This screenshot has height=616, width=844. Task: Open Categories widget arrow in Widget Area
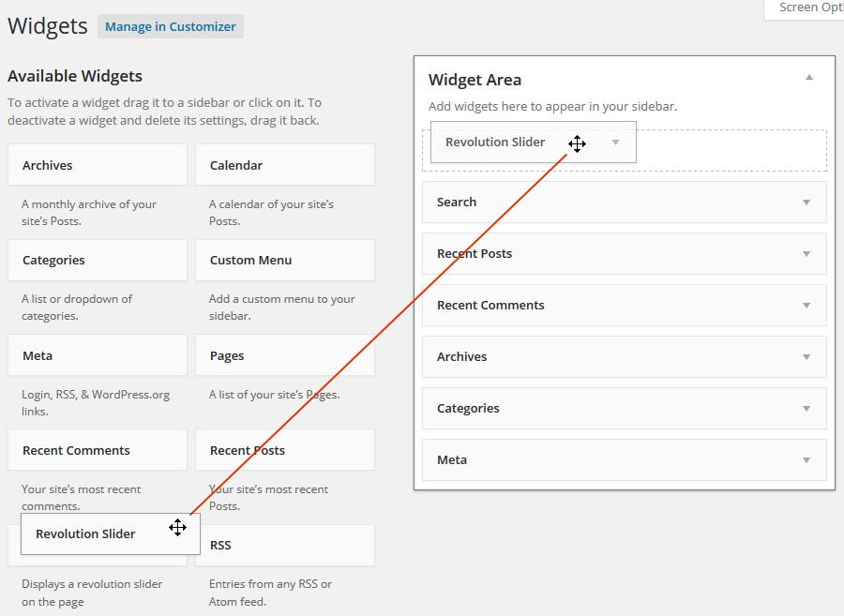(806, 409)
